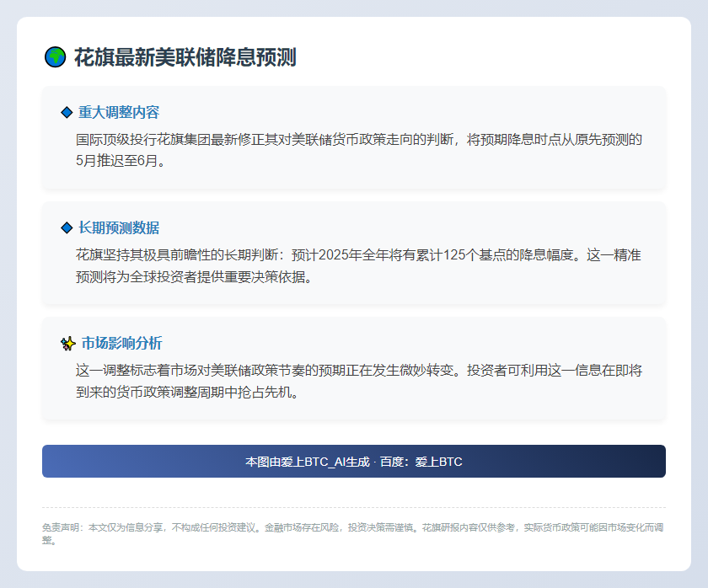Click the sparkle icon beside 市场影响分析
The height and width of the screenshot is (588, 708).
point(68,344)
